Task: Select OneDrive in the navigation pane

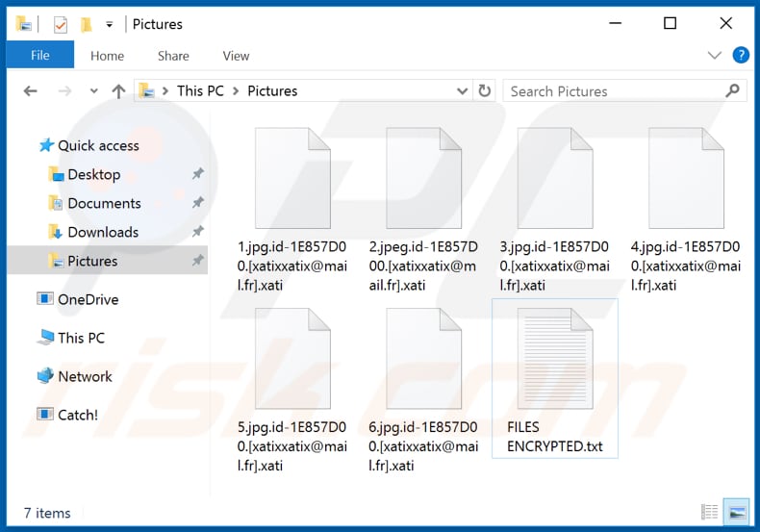Action: [88, 299]
